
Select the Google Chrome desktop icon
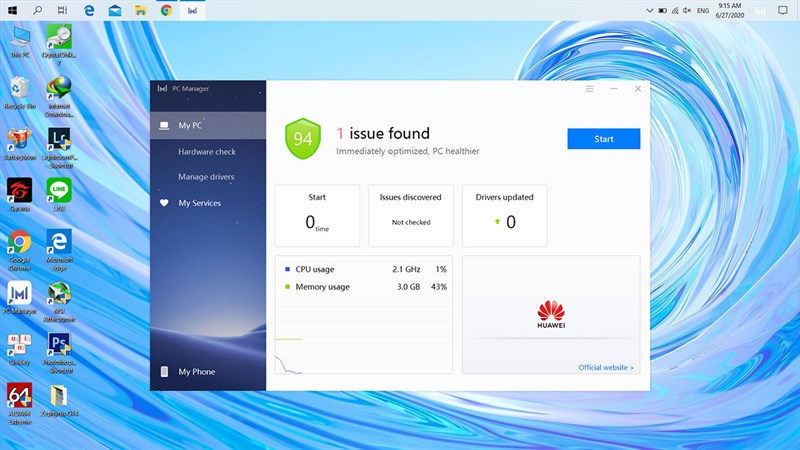(19, 250)
